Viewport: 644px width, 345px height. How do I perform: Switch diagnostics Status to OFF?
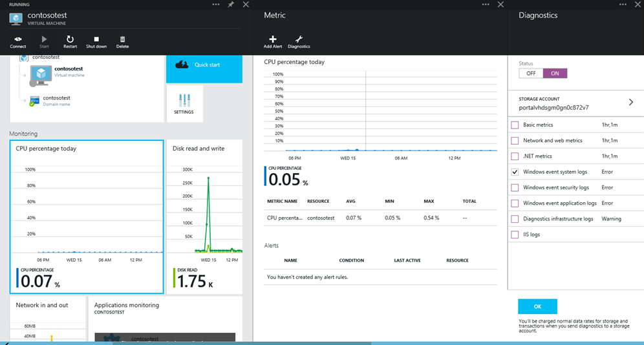[x=531, y=74]
